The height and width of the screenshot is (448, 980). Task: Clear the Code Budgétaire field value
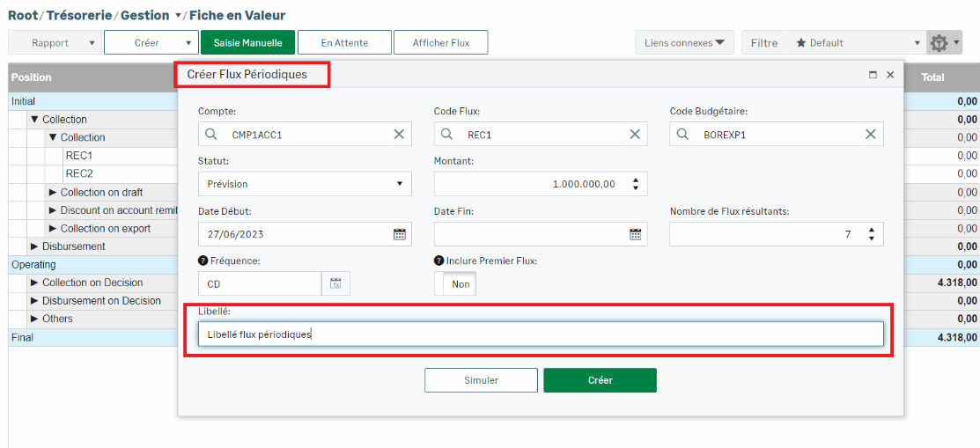870,134
